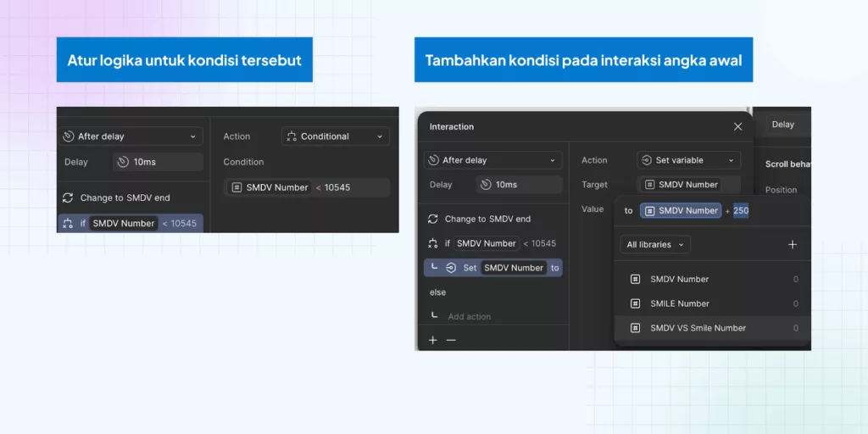The image size is (868, 434).
Task: Click the timer icon in dialog's 10ms field
Action: (486, 184)
